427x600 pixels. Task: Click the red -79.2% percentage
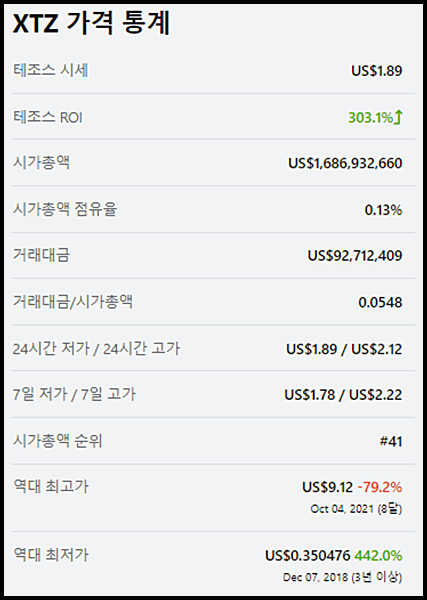tap(380, 488)
